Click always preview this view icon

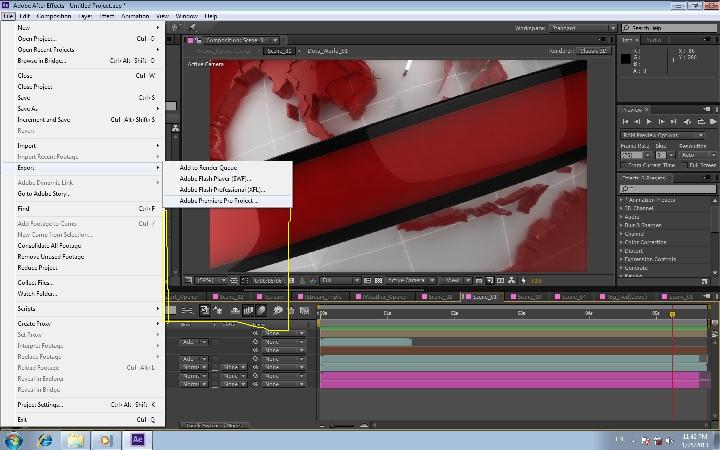188,280
